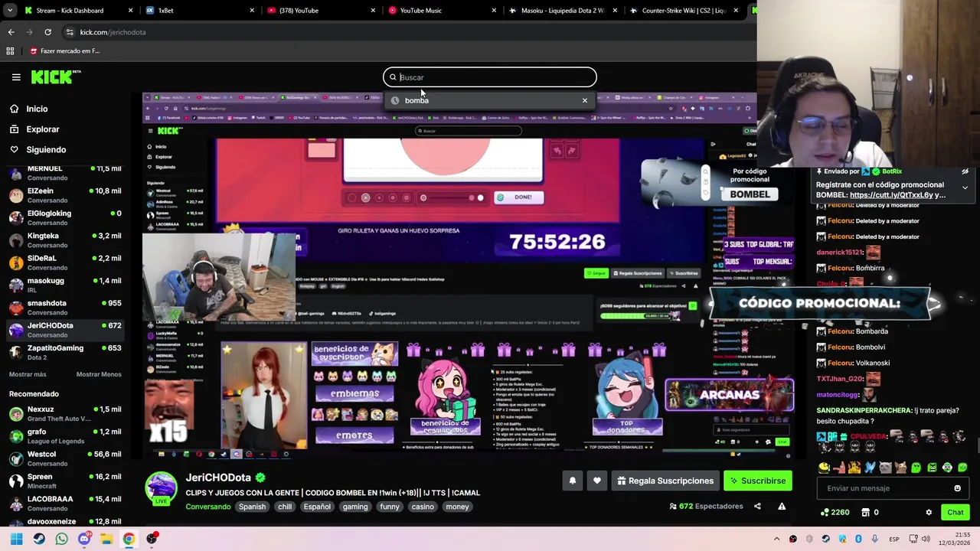Report the stream with warning icon

click(782, 506)
